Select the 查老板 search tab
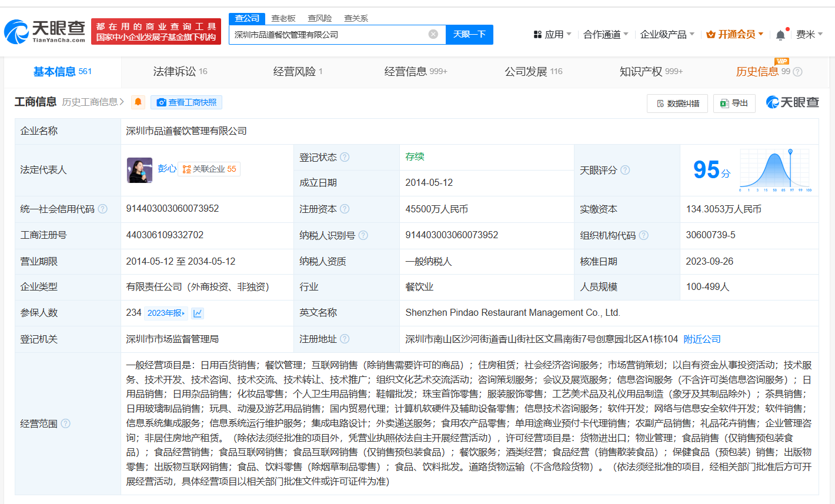This screenshot has height=504, width=835. pyautogui.click(x=283, y=18)
